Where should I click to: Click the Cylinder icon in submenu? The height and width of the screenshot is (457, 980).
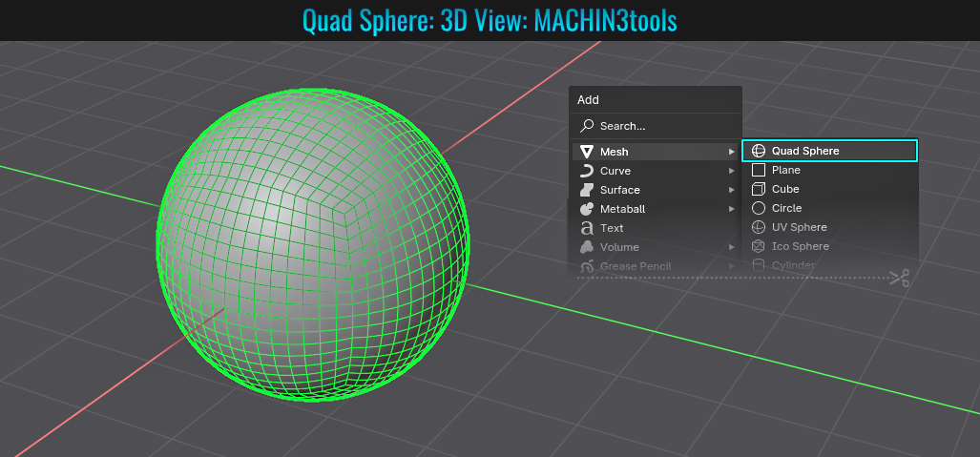coord(758,265)
